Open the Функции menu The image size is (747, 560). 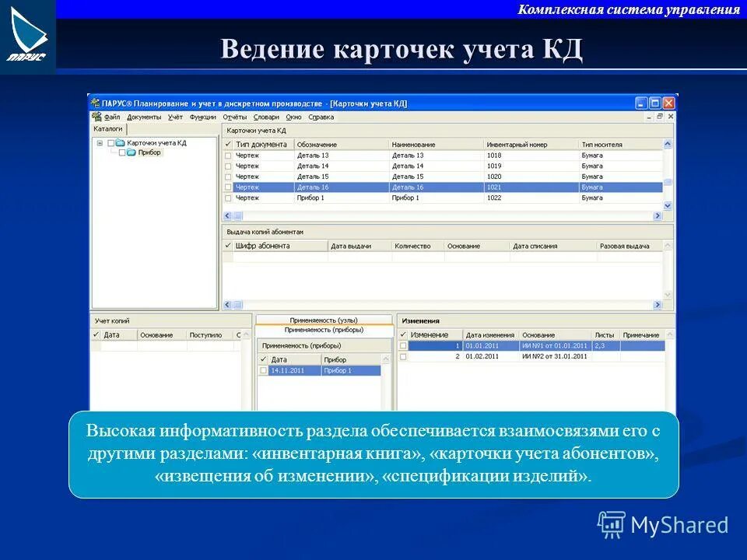pyautogui.click(x=203, y=117)
